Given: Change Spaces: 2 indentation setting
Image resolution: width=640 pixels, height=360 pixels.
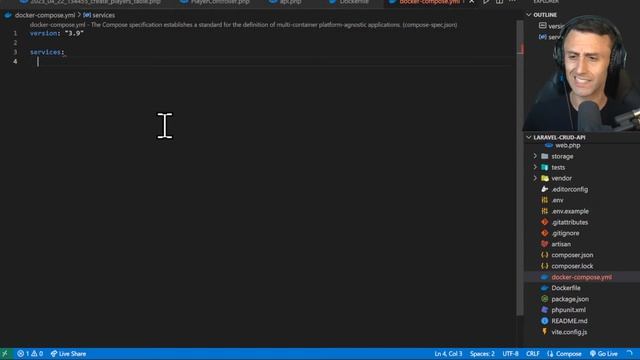Looking at the screenshot, I should coord(482,353).
